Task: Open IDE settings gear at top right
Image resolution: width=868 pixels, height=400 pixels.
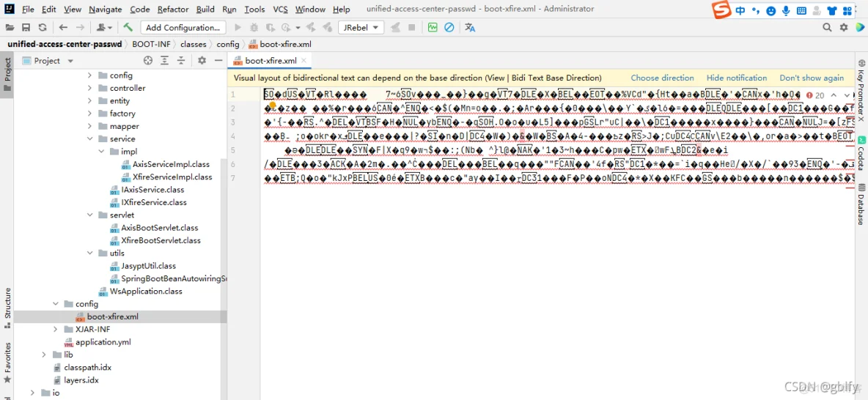Action: pyautogui.click(x=844, y=27)
